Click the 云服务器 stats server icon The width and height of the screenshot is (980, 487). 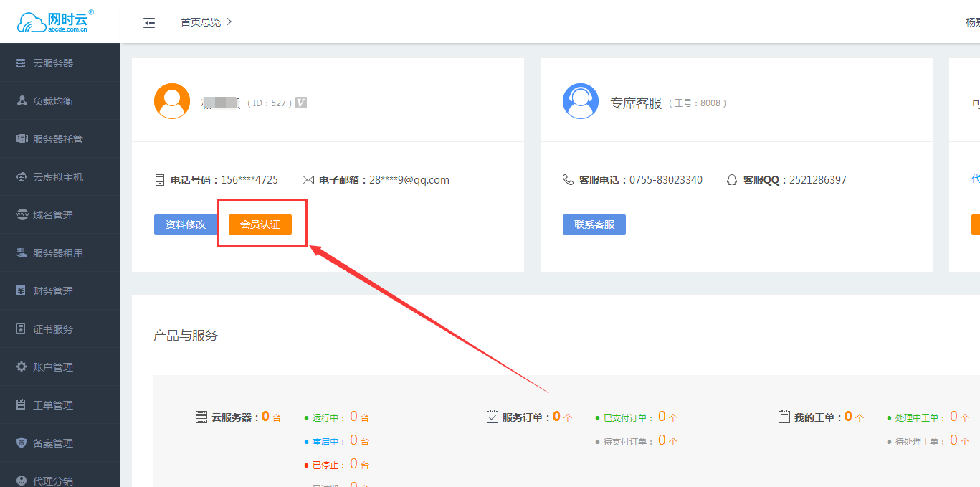[201, 417]
